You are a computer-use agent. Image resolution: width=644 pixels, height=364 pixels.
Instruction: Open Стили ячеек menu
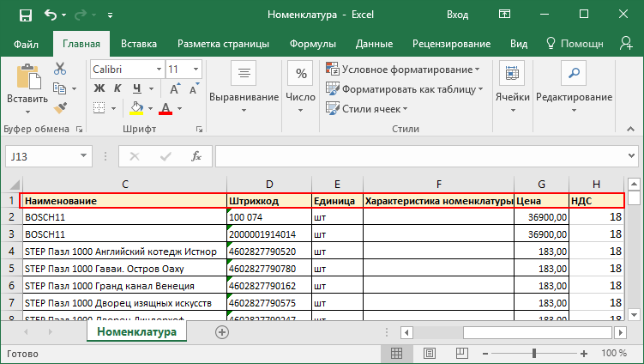click(367, 108)
